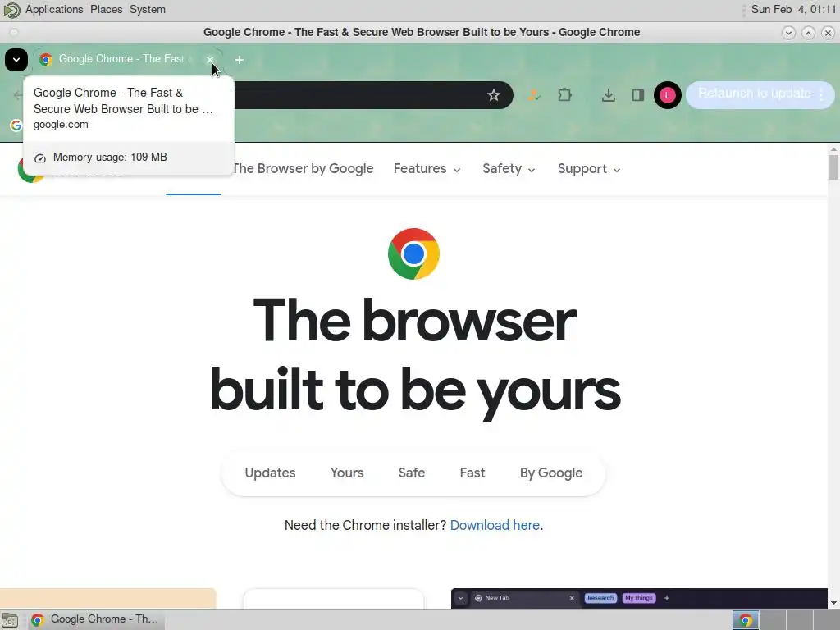
Task: Bookmark this page with the star icon
Action: click(493, 95)
